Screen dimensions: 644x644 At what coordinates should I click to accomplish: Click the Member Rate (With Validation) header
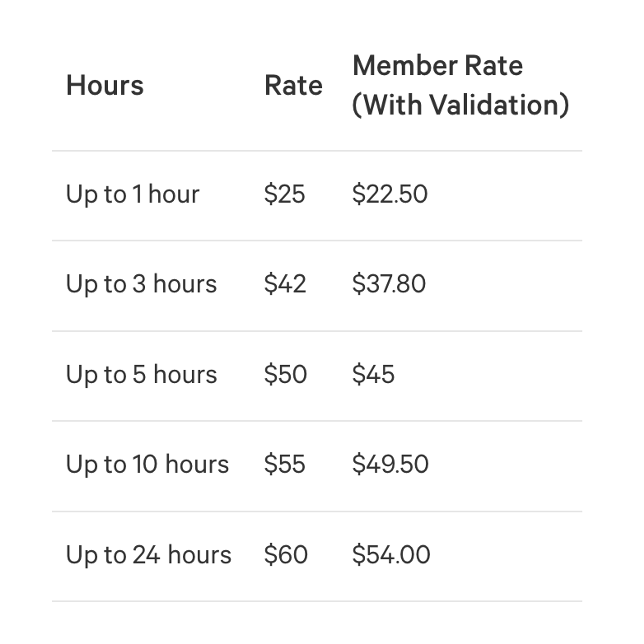click(461, 85)
